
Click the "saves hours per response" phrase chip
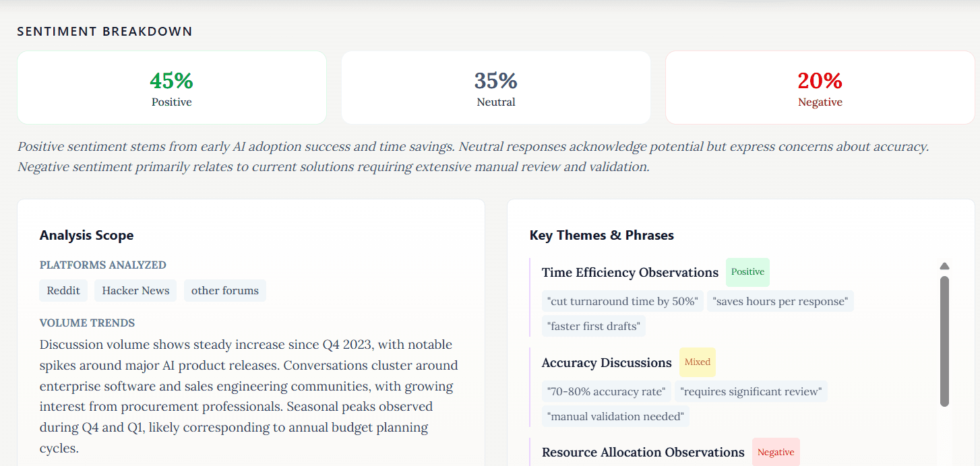(780, 302)
